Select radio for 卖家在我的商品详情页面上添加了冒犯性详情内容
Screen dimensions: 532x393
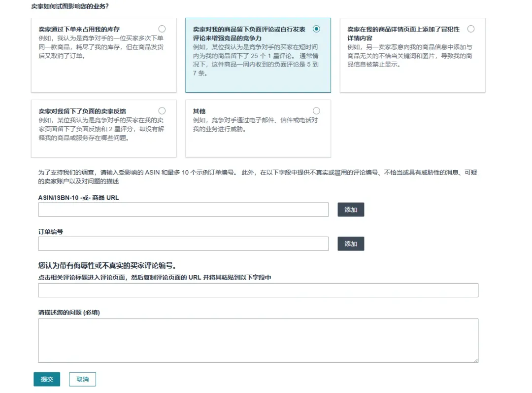(x=470, y=29)
